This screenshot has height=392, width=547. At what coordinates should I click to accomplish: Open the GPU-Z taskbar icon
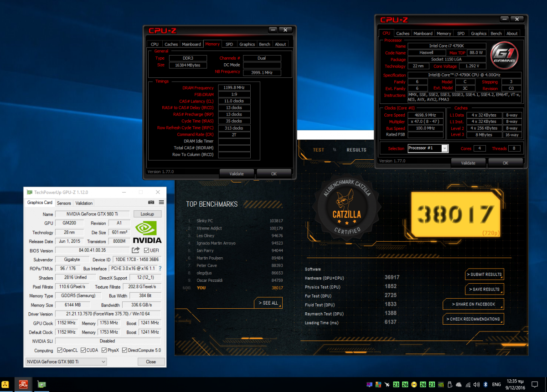(41, 385)
